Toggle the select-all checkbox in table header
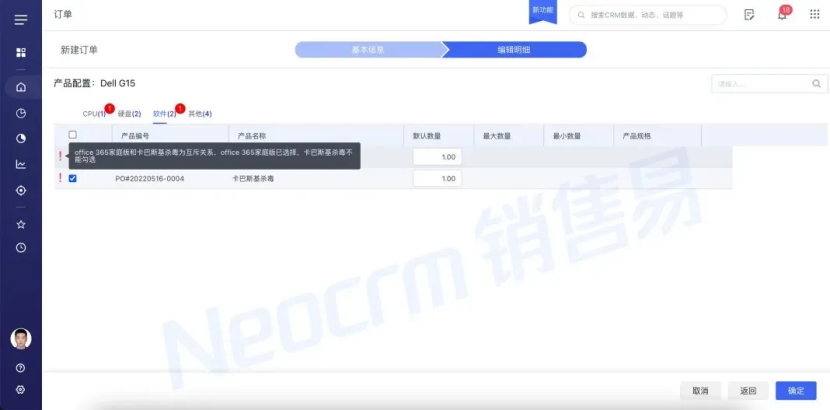Image resolution: width=830 pixels, height=410 pixels. pyautogui.click(x=72, y=135)
